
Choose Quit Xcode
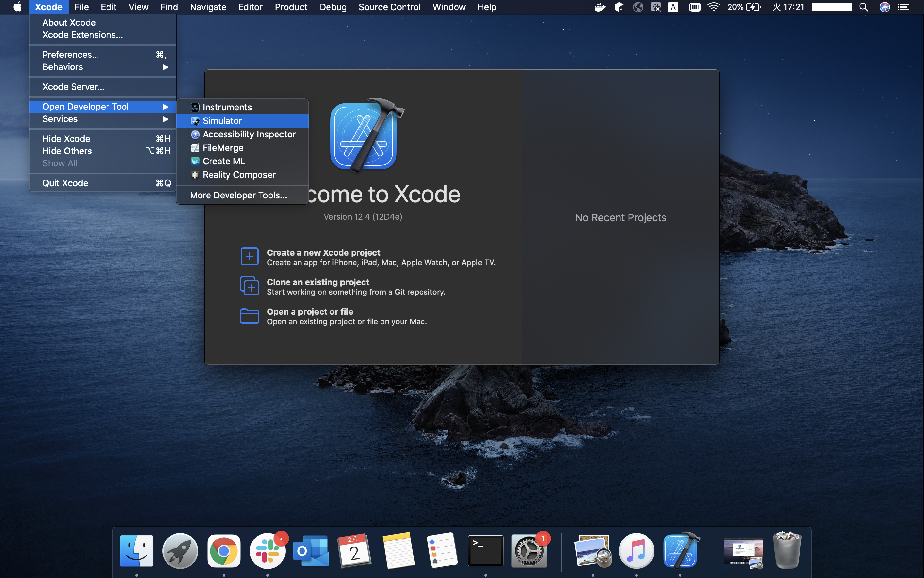[102, 183]
